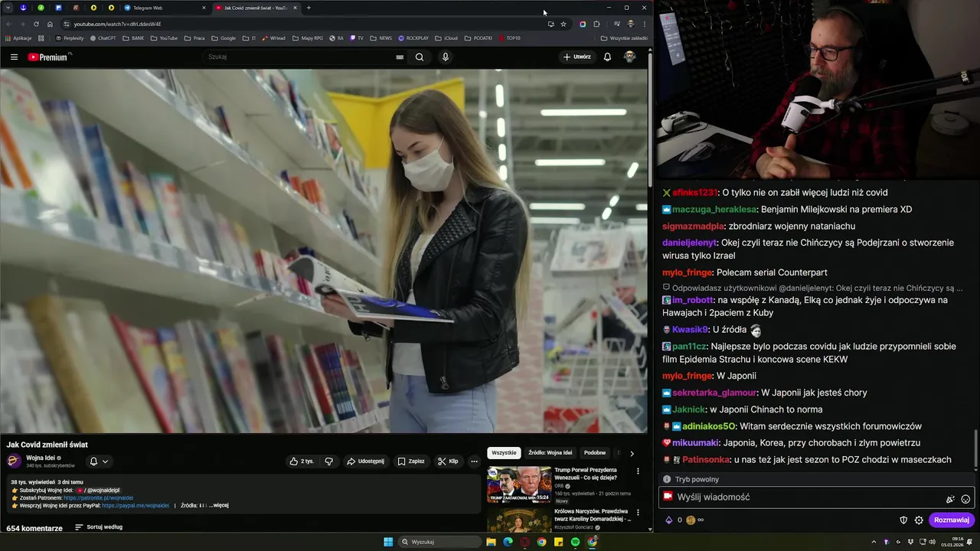
Task: Open the PODATKI bookmarks folder
Action: pos(479,38)
